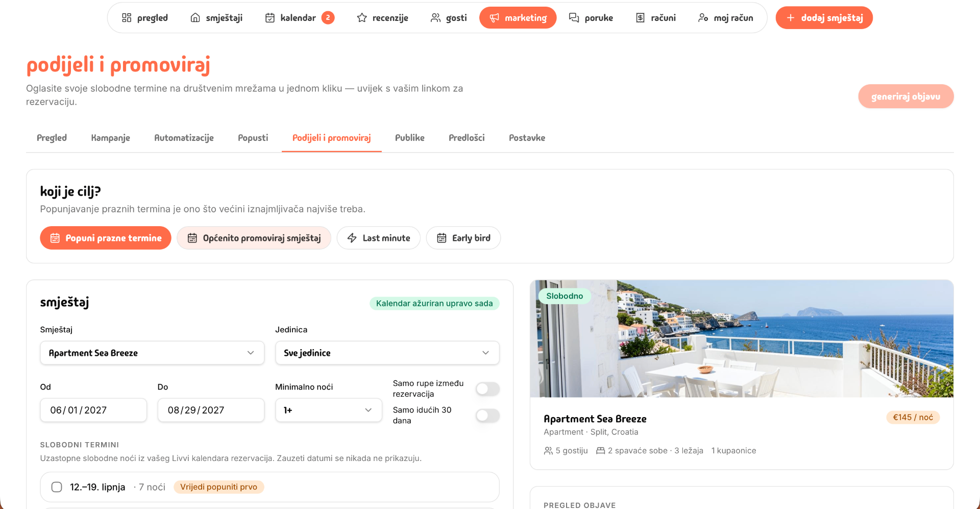Image resolution: width=980 pixels, height=509 pixels.
Task: Click the pregled grid icon
Action: tap(127, 18)
